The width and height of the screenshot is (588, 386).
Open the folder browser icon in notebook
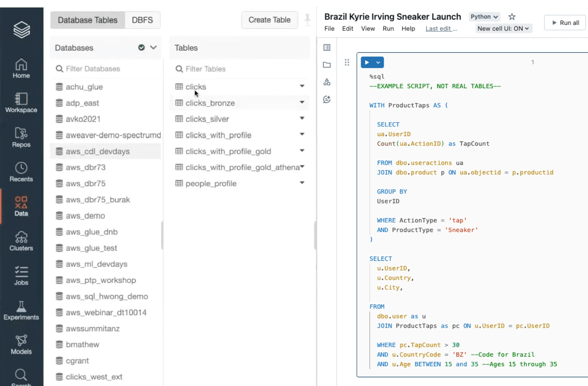coord(327,65)
